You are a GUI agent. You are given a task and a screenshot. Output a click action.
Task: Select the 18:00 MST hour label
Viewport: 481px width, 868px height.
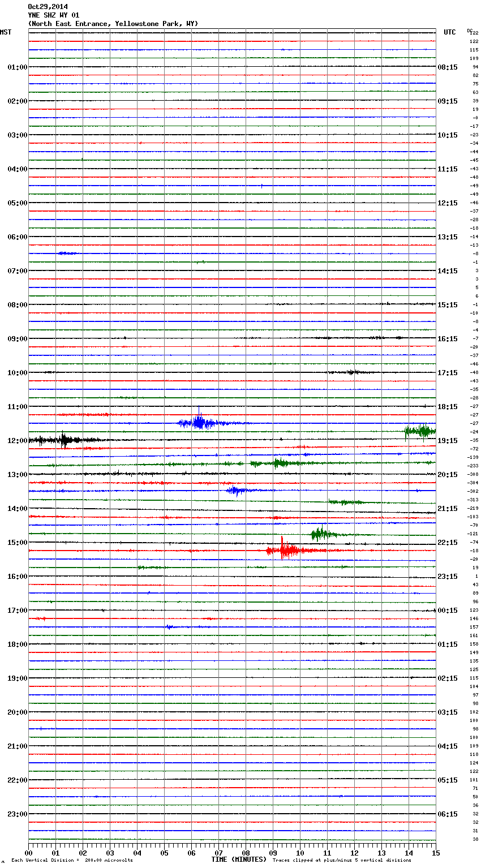click(18, 644)
